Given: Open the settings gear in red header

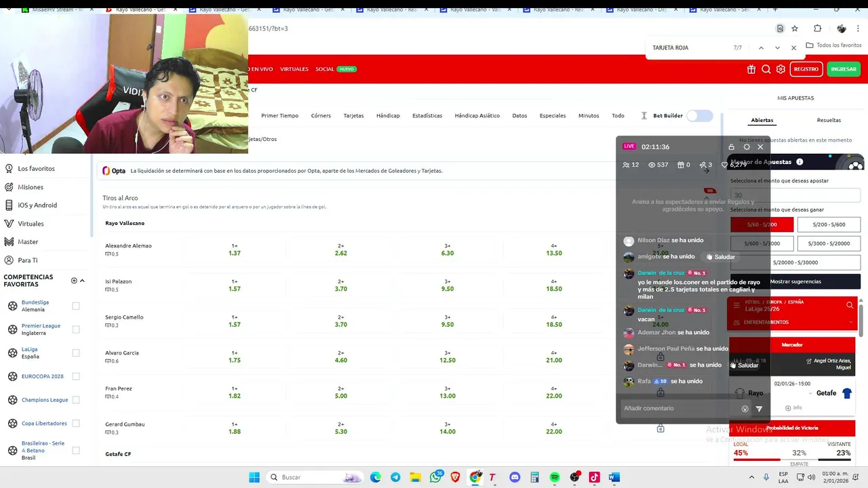Looking at the screenshot, I should click(781, 69).
